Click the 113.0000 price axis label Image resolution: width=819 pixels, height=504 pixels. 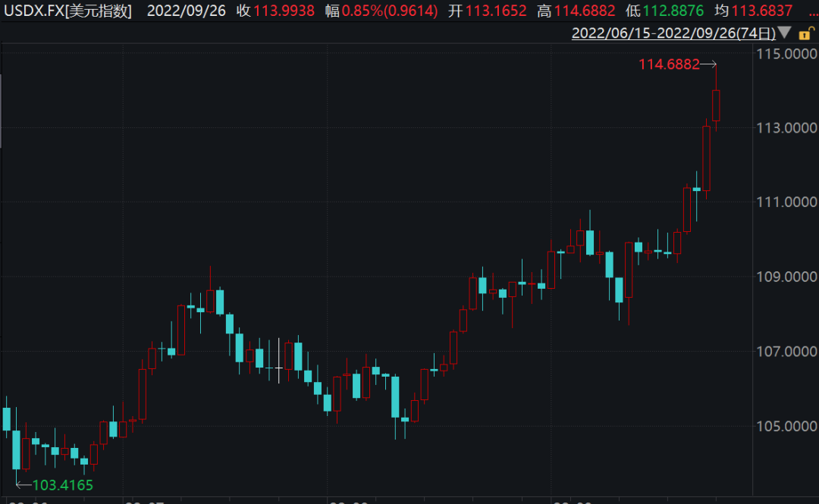786,128
